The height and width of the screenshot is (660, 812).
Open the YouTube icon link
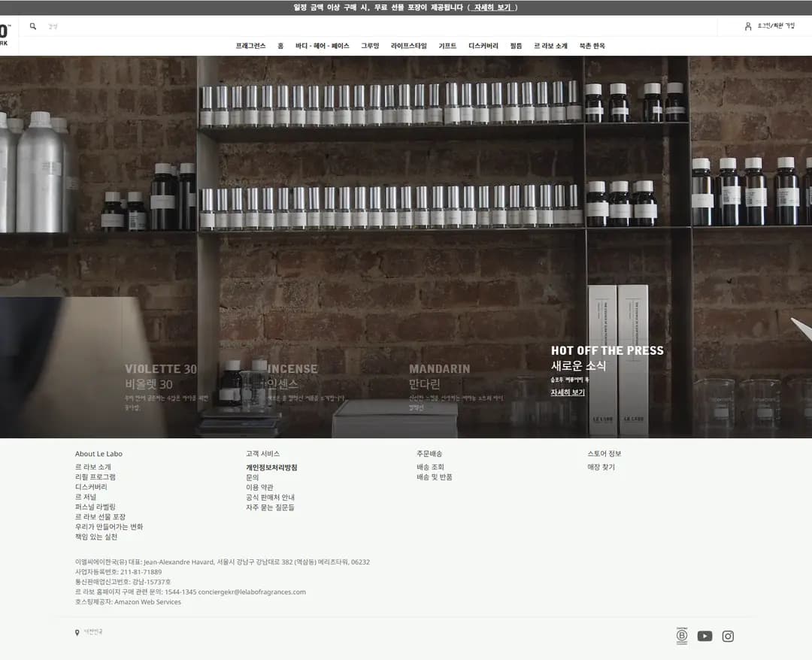(704, 636)
